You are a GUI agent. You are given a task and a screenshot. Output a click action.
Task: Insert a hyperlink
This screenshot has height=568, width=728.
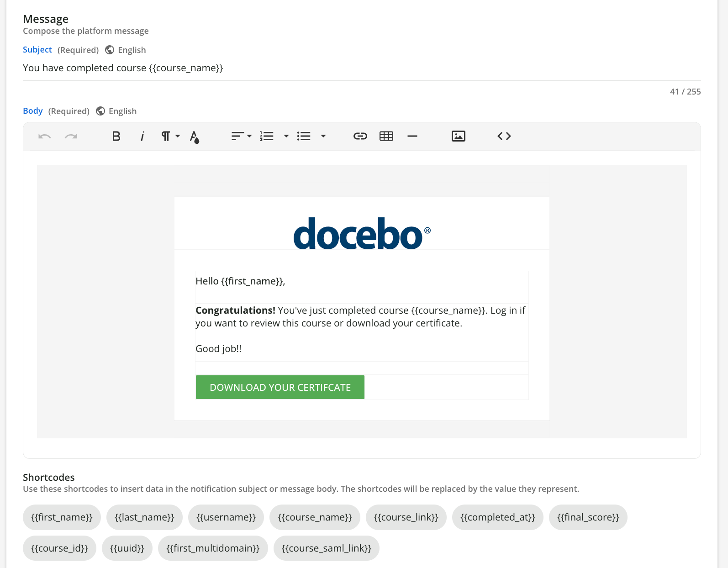click(360, 136)
